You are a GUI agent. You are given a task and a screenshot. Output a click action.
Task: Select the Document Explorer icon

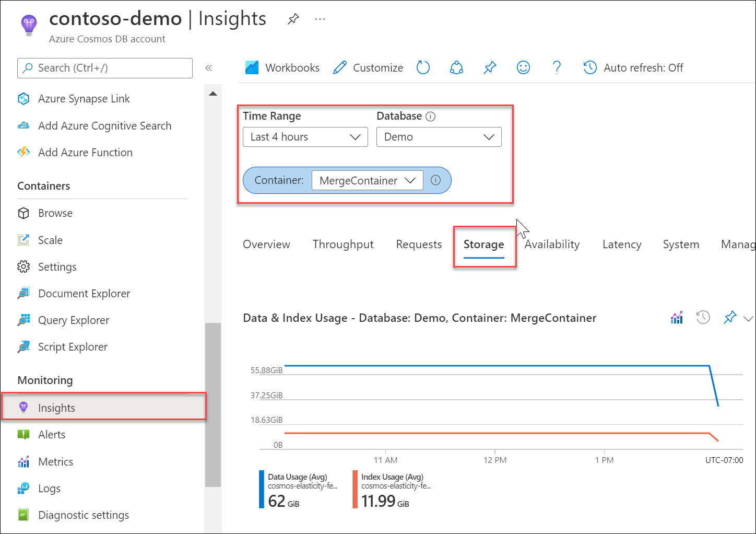click(x=23, y=293)
